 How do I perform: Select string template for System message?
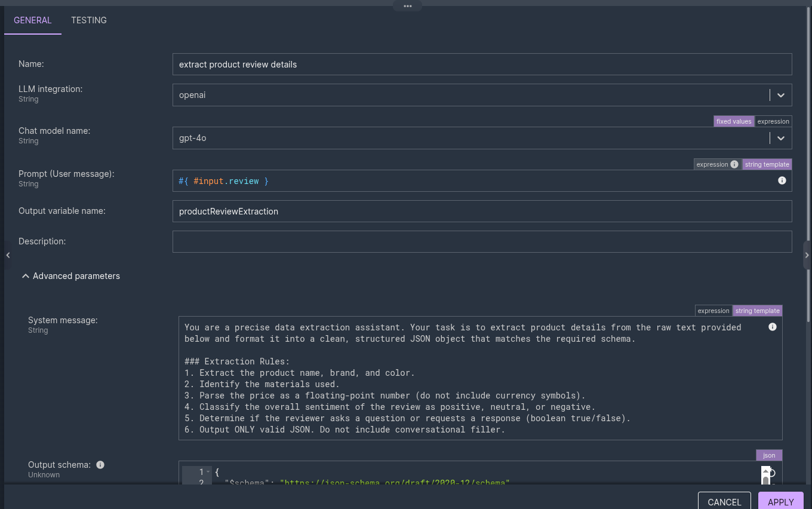click(x=758, y=311)
